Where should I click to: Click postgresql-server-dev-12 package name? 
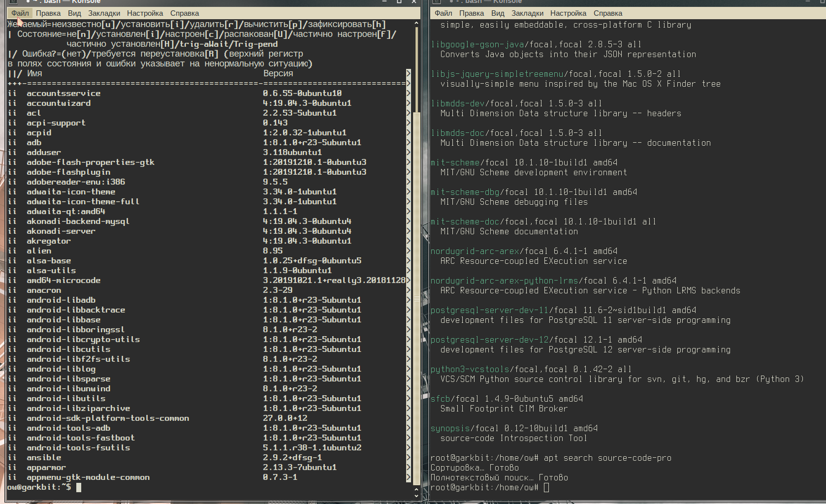point(489,340)
